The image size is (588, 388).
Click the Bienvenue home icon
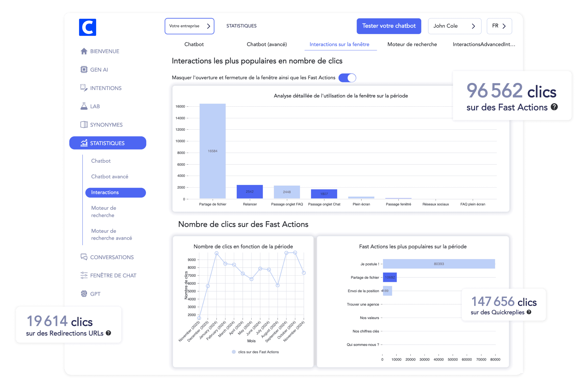[x=84, y=51]
